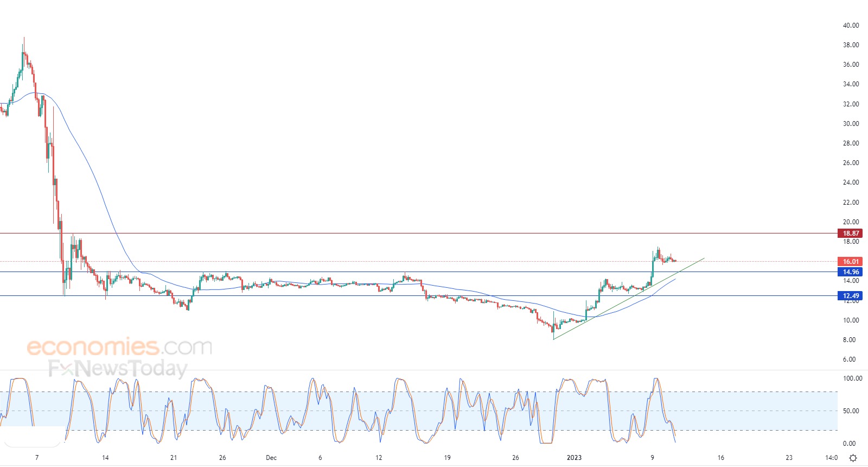868x467 pixels.
Task: Click the green ascending trend line
Action: coord(629,299)
